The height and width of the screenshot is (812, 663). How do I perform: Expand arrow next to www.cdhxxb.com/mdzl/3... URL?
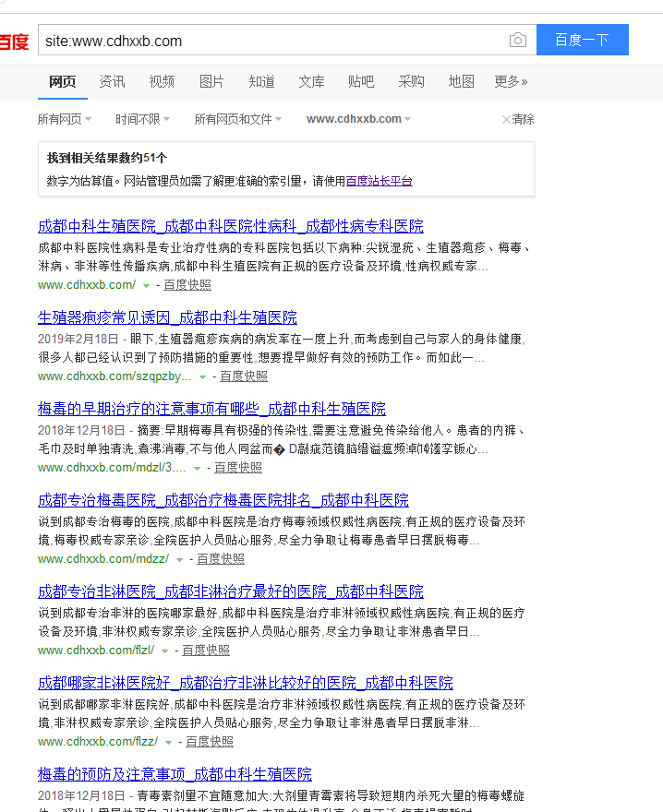[x=197, y=468]
